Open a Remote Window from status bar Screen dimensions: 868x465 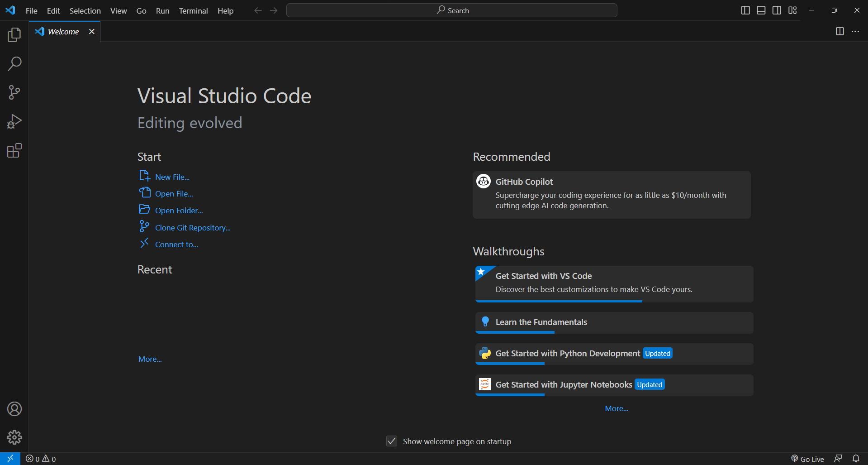[x=9, y=458]
